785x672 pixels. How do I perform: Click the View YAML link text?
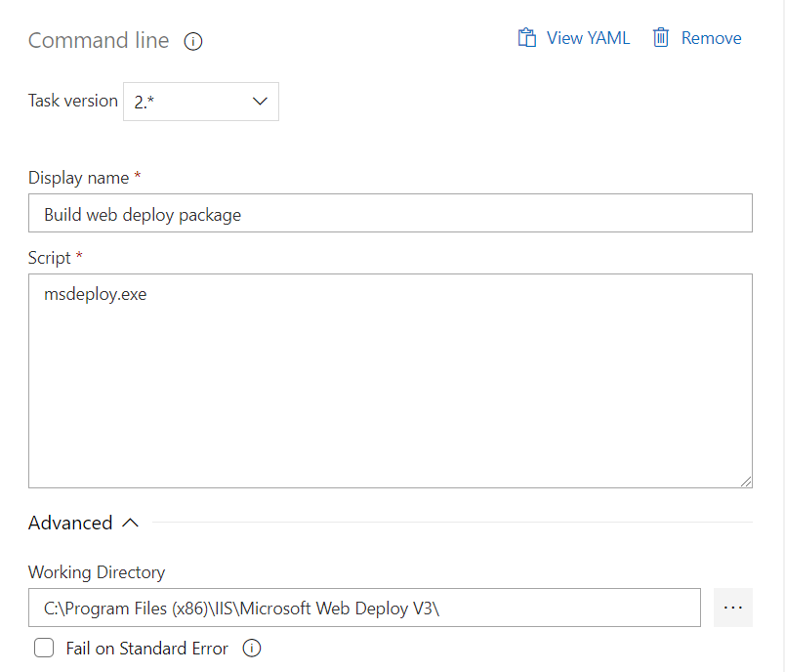(x=588, y=38)
